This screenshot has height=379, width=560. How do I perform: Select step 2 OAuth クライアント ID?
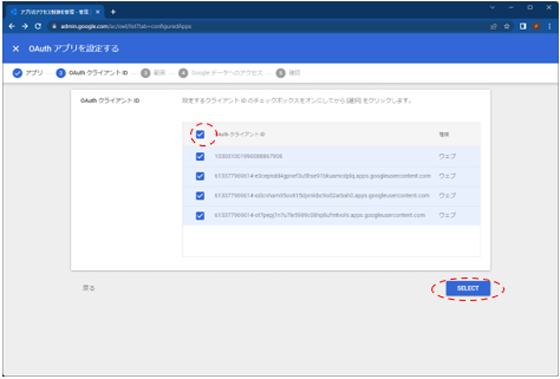tap(92, 73)
